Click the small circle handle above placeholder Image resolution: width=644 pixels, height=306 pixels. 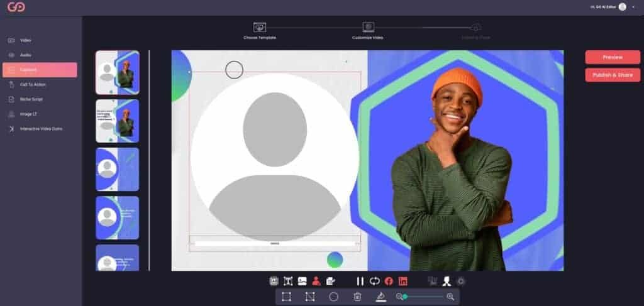click(x=234, y=70)
